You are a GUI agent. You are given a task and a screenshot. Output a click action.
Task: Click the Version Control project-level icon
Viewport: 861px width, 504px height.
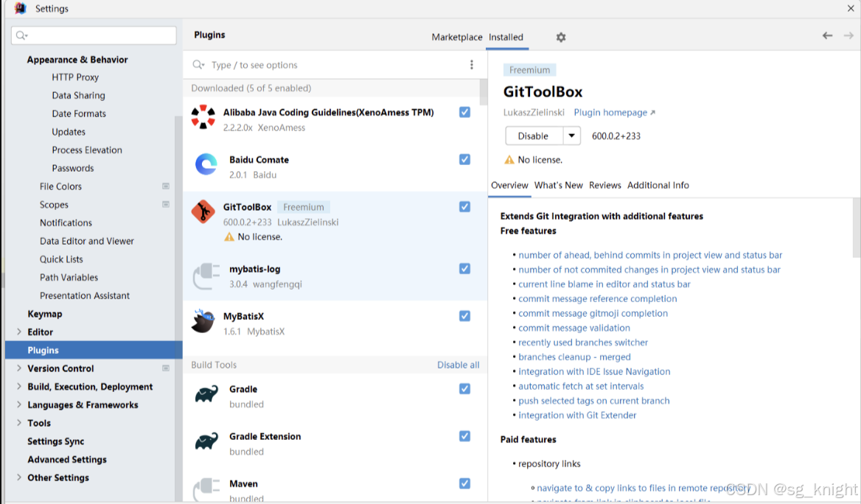click(166, 368)
